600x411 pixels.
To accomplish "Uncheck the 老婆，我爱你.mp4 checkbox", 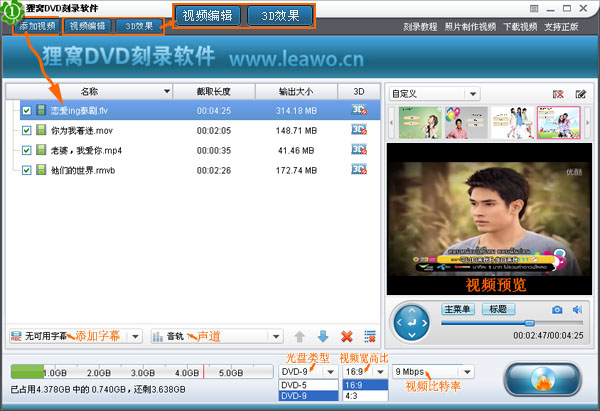I will [x=26, y=150].
